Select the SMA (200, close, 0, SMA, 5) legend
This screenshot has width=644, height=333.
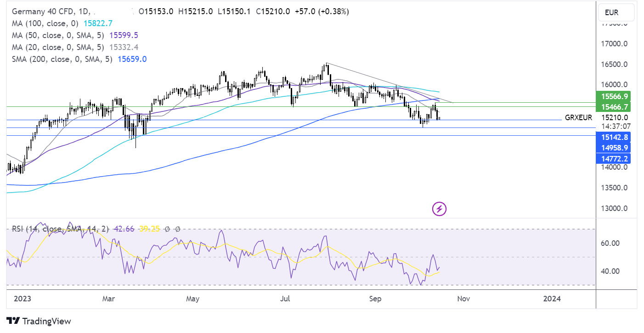(62, 59)
